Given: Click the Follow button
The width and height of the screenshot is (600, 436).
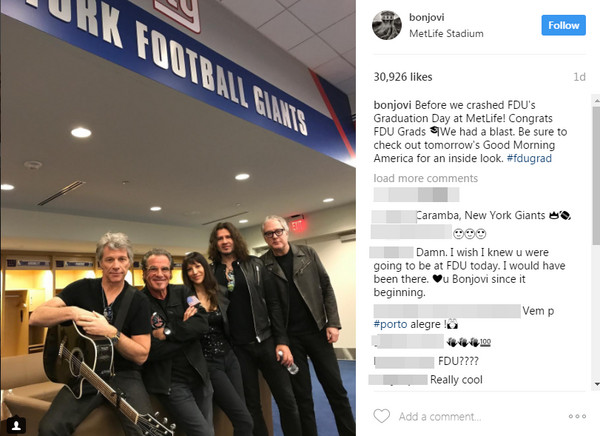Looking at the screenshot, I should (563, 25).
